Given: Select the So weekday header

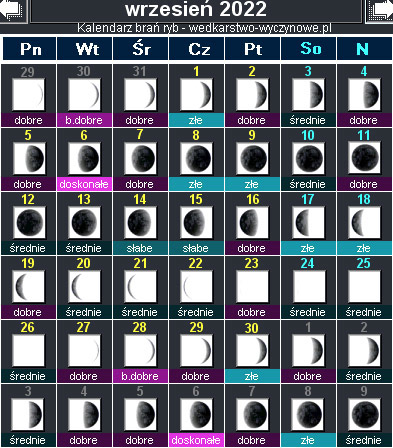Looking at the screenshot, I should [x=309, y=49].
